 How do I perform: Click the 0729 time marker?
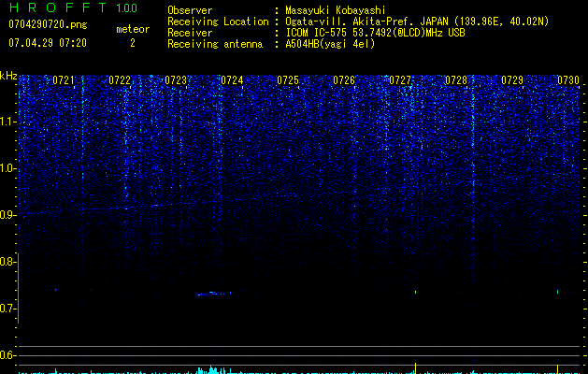point(512,80)
